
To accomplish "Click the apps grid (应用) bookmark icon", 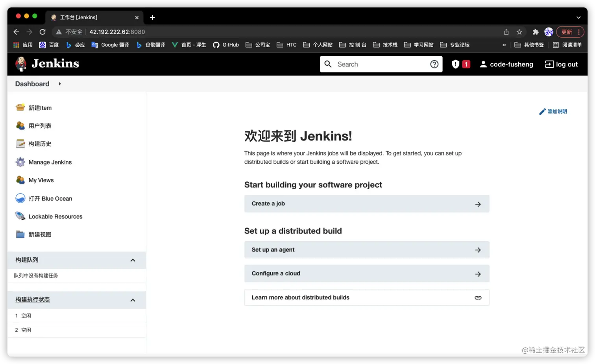I will (x=16, y=45).
